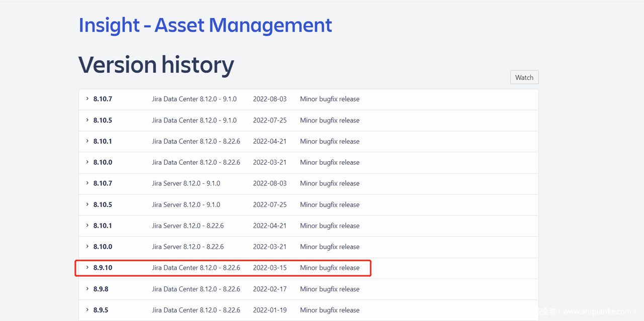Click 'Jira Server 8.12.0 - 9.1.0' in 8.10.5 row

click(186, 204)
